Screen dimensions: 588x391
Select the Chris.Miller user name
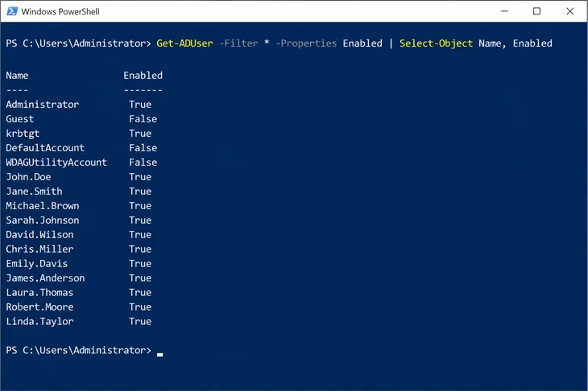[39, 249]
